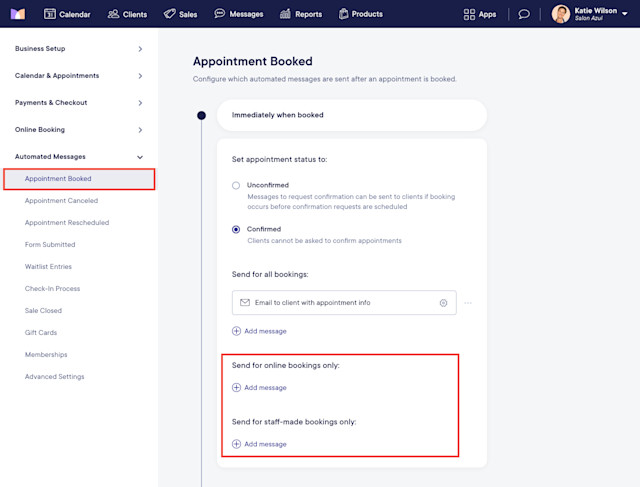Image resolution: width=640 pixels, height=487 pixels.
Task: Click Katie Wilson's profile avatar
Action: 561,14
